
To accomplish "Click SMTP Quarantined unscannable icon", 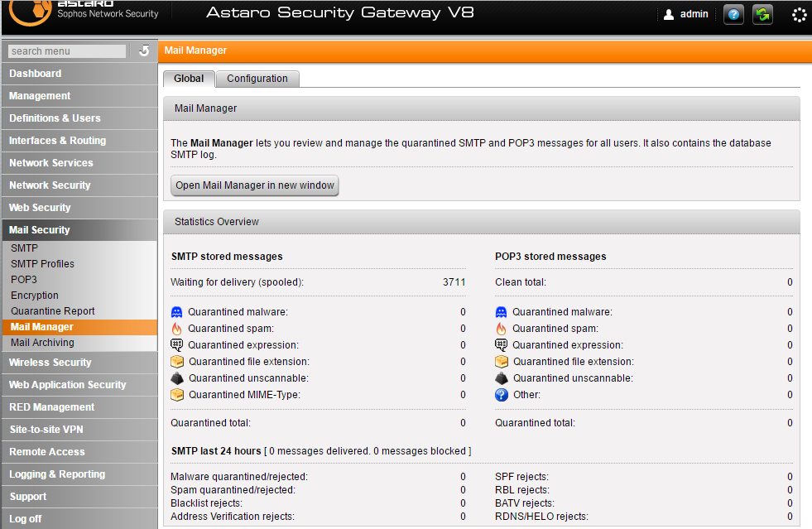I will pyautogui.click(x=177, y=378).
